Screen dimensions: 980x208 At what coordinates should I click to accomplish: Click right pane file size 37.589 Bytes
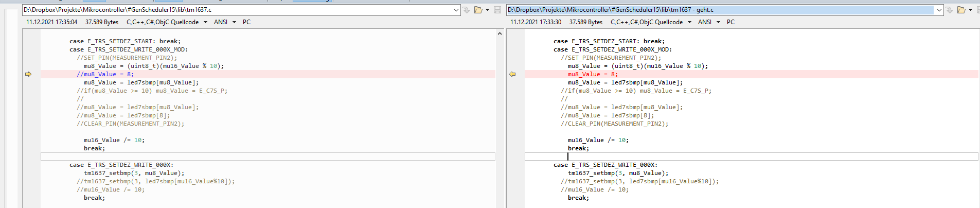(586, 22)
